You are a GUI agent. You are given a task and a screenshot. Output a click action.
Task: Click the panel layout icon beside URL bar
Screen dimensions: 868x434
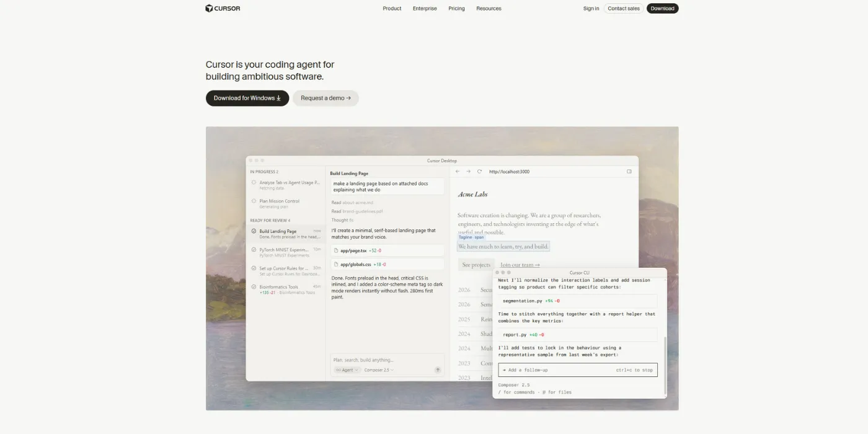pyautogui.click(x=629, y=172)
